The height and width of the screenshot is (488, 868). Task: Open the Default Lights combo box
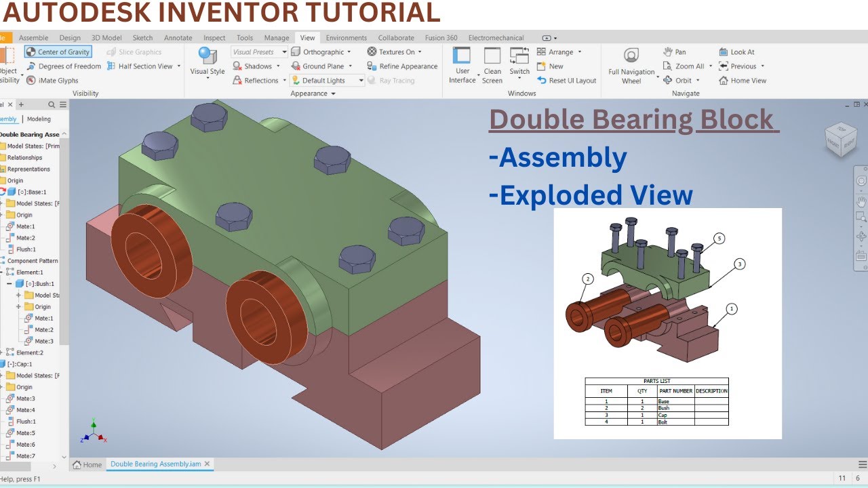tap(328, 81)
